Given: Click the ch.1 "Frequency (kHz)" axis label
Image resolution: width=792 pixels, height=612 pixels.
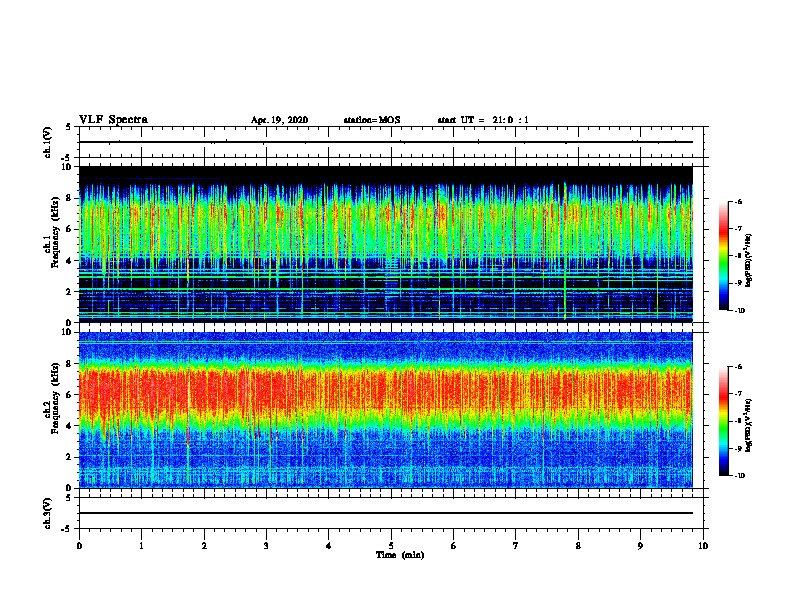Looking at the screenshot, I should (x=55, y=232).
